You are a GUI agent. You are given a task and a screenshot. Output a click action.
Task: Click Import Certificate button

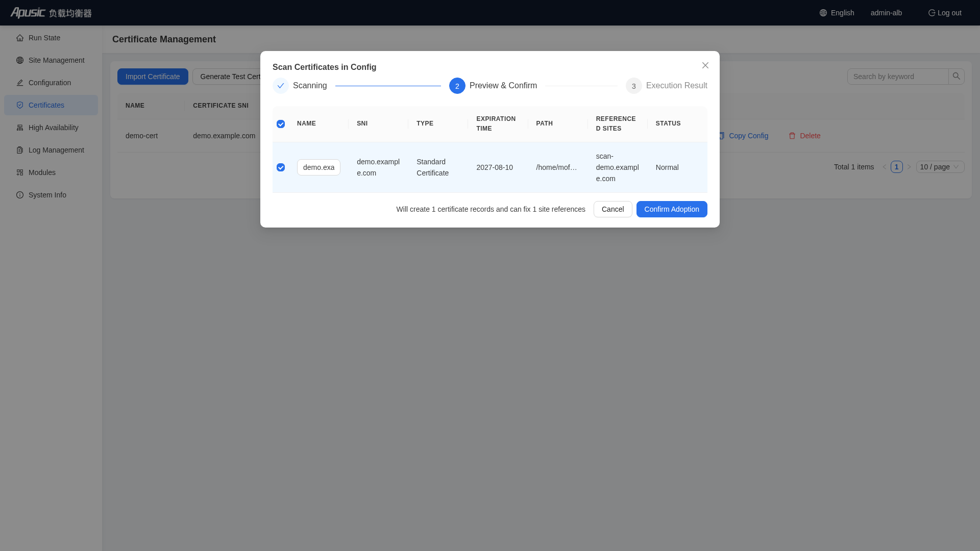[x=153, y=77]
